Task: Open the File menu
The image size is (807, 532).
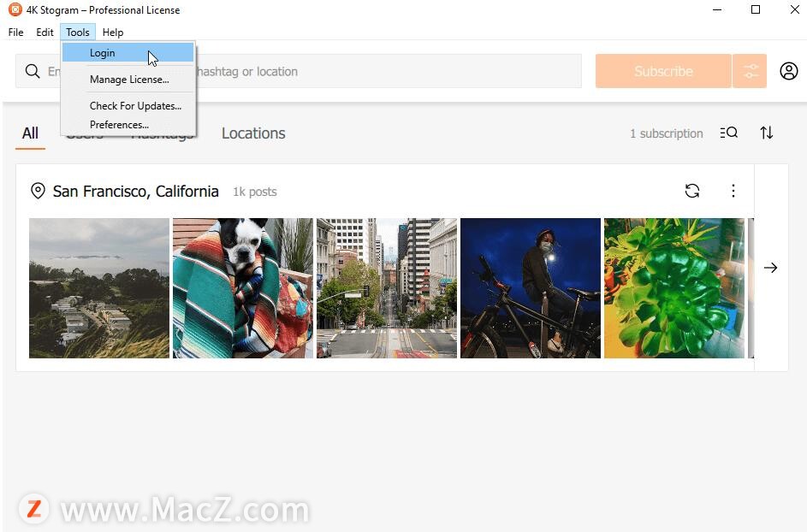Action: [16, 33]
